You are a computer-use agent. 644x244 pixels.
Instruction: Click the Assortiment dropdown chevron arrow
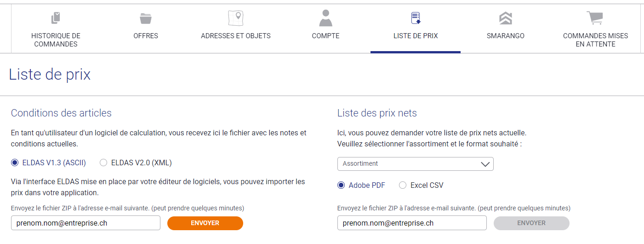point(485,164)
